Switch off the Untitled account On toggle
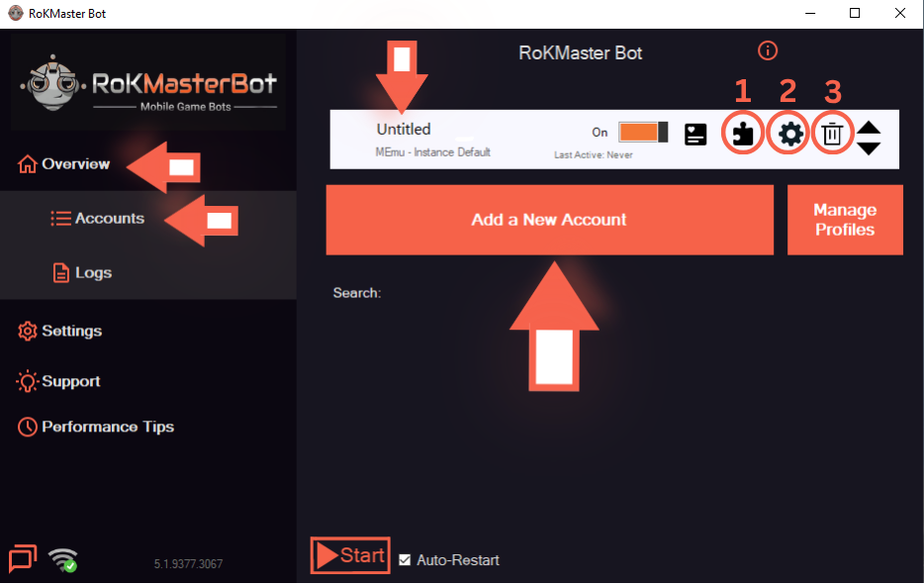The height and width of the screenshot is (585, 924). [643, 132]
